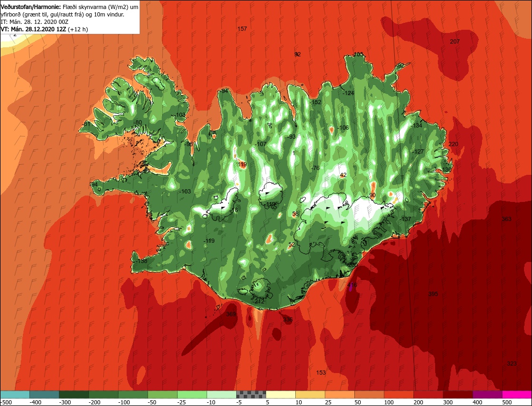This screenshot has height=406, width=532.
Task: Click the value 90 near Vatnajökull
Action: (372, 195)
